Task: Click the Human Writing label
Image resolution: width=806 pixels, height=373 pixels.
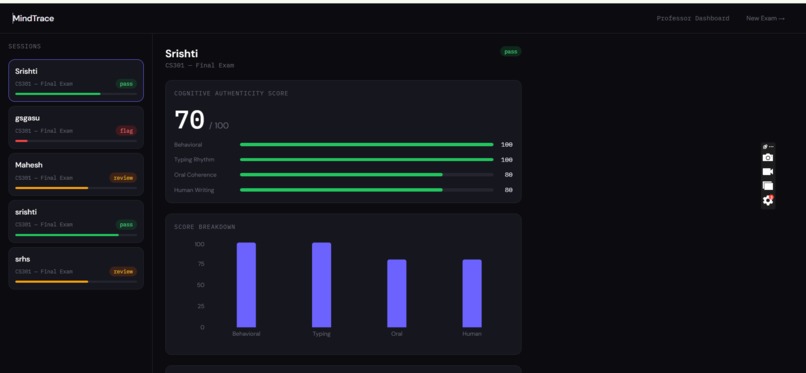Action: [x=194, y=190]
